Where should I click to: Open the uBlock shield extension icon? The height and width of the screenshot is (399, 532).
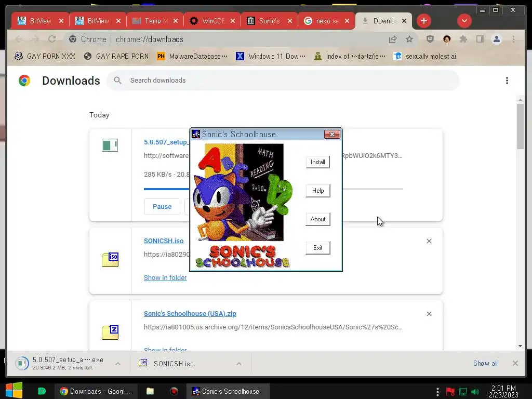430,39
